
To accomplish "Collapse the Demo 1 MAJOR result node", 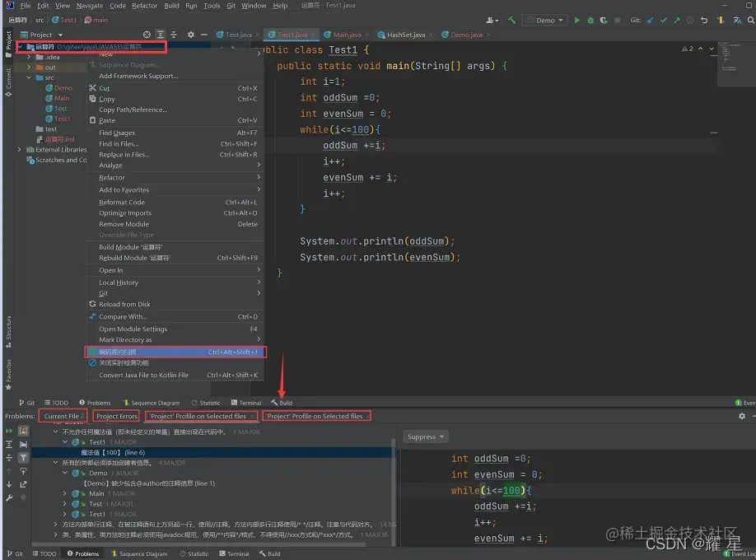I will click(x=64, y=473).
